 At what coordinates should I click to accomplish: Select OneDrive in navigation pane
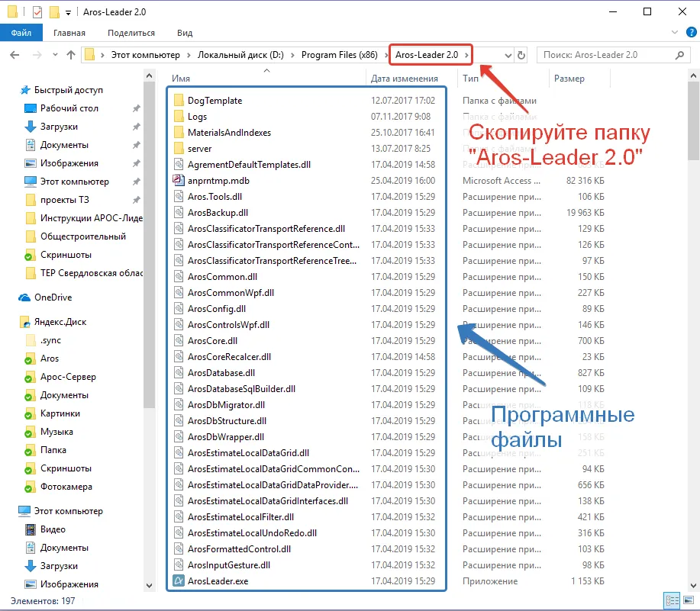tap(53, 297)
